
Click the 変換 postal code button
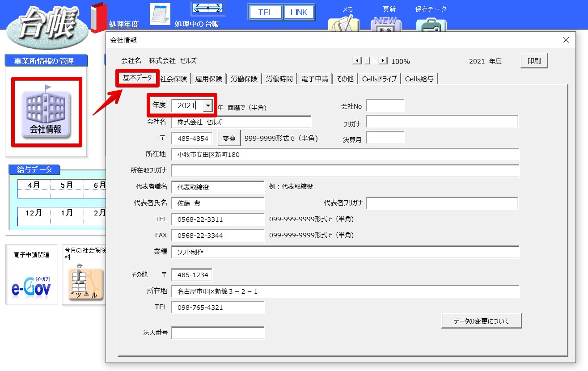(x=229, y=139)
